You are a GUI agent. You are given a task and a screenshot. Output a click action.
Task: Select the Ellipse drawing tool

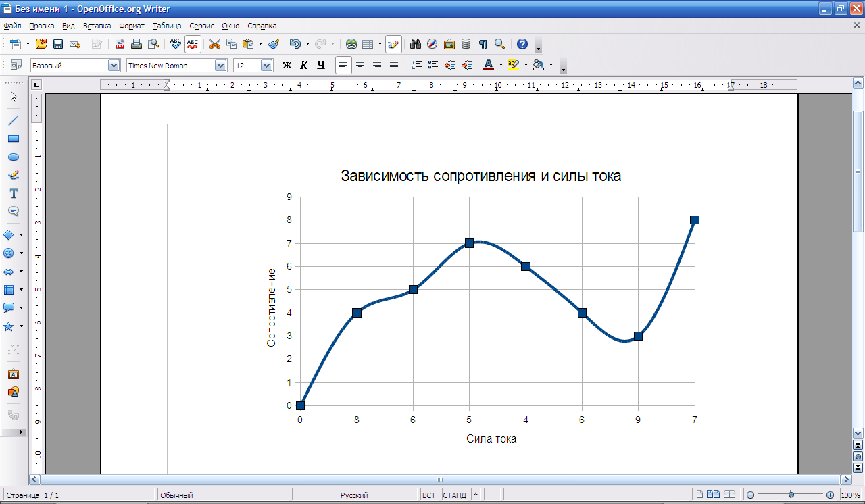point(13,157)
